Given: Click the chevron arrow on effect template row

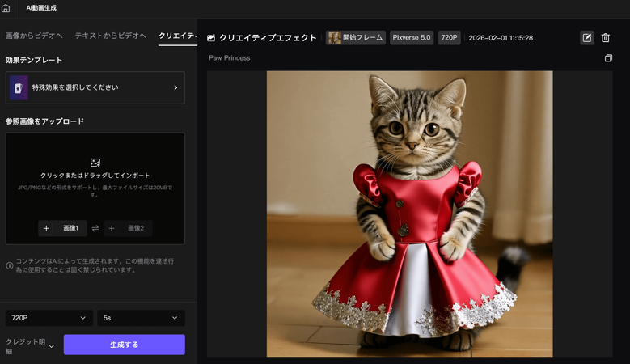Looking at the screenshot, I should (x=175, y=87).
